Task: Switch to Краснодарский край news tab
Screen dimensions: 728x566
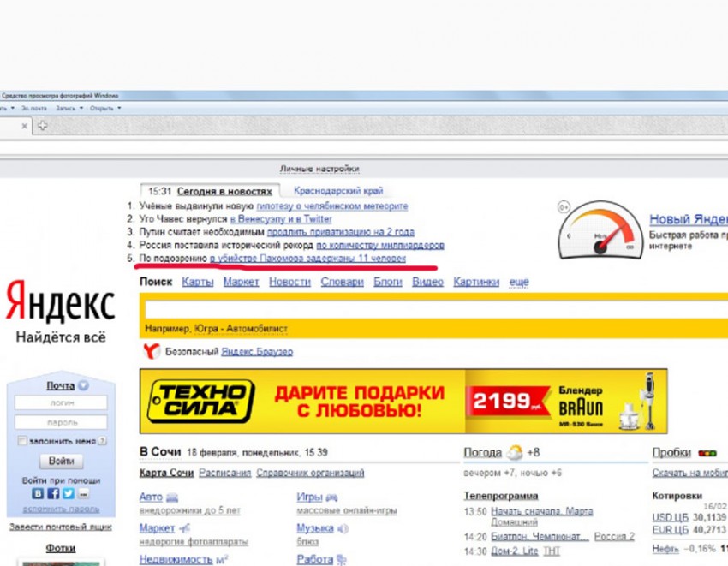Action: tap(338, 191)
